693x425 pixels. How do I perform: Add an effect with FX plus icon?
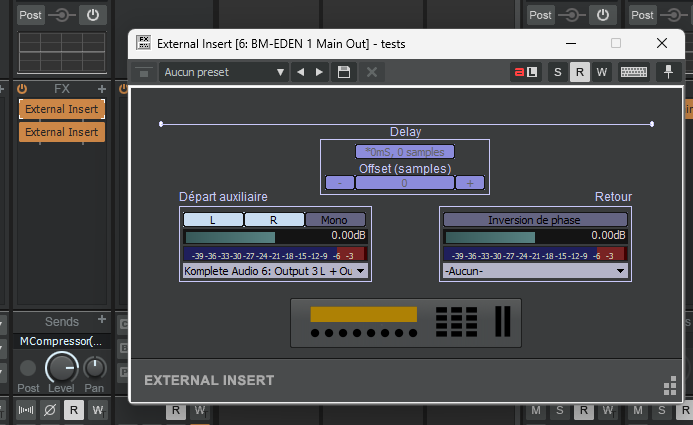[x=102, y=89]
